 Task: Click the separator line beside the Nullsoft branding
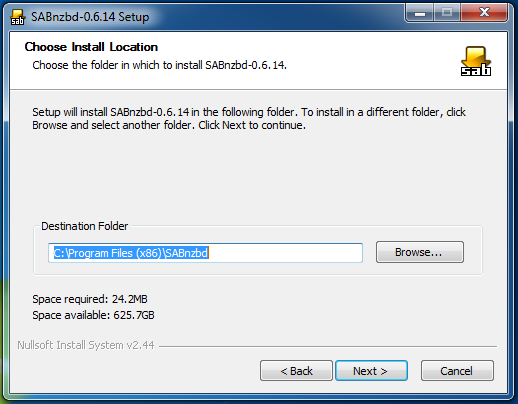(x=328, y=346)
